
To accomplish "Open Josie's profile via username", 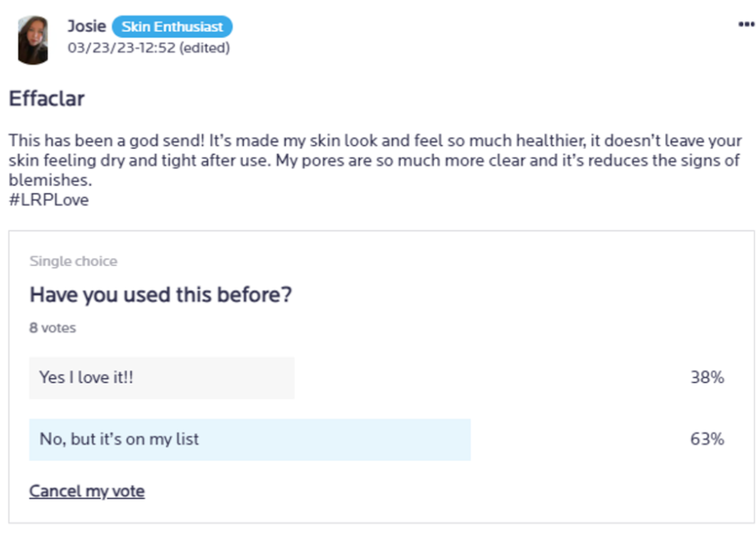I will 86,27.
